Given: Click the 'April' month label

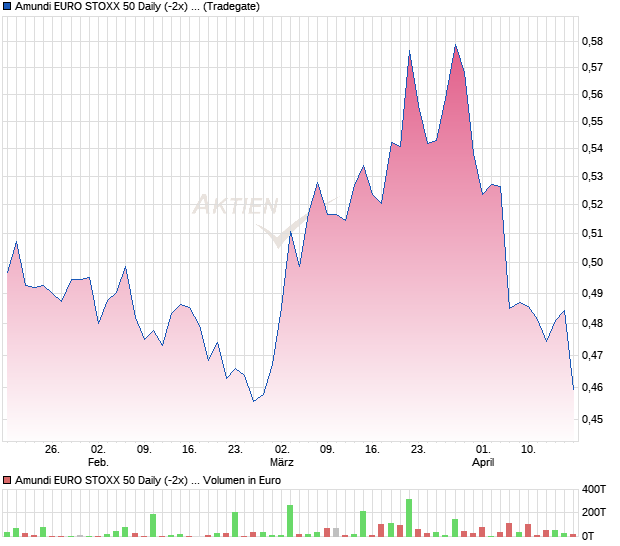Looking at the screenshot, I should 483,462.
